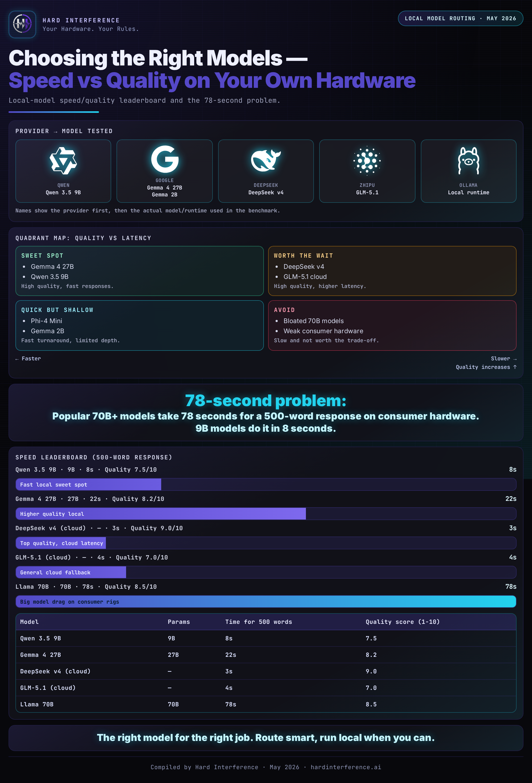532x783 pixels.
Task: Select the Weak consumer hardware bullet
Action: [323, 331]
